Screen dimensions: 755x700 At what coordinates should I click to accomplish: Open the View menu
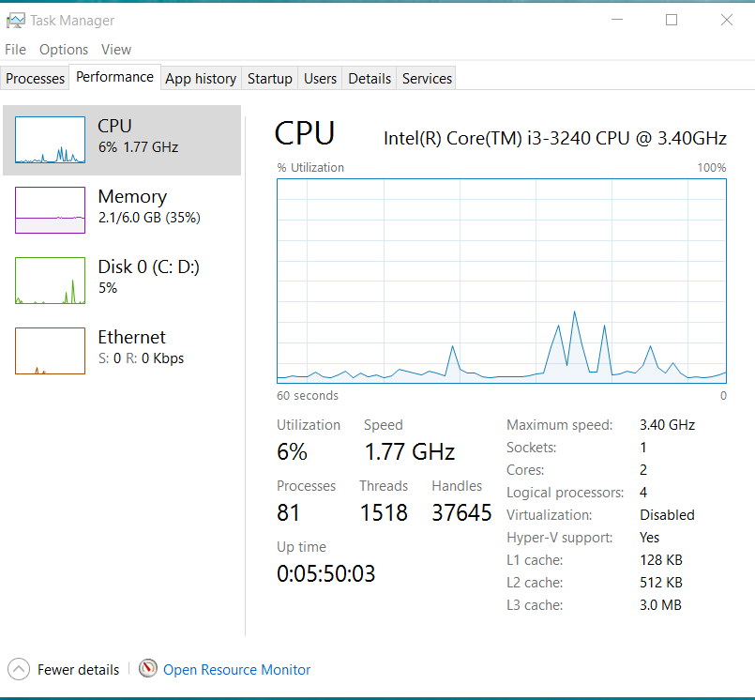[x=116, y=50]
